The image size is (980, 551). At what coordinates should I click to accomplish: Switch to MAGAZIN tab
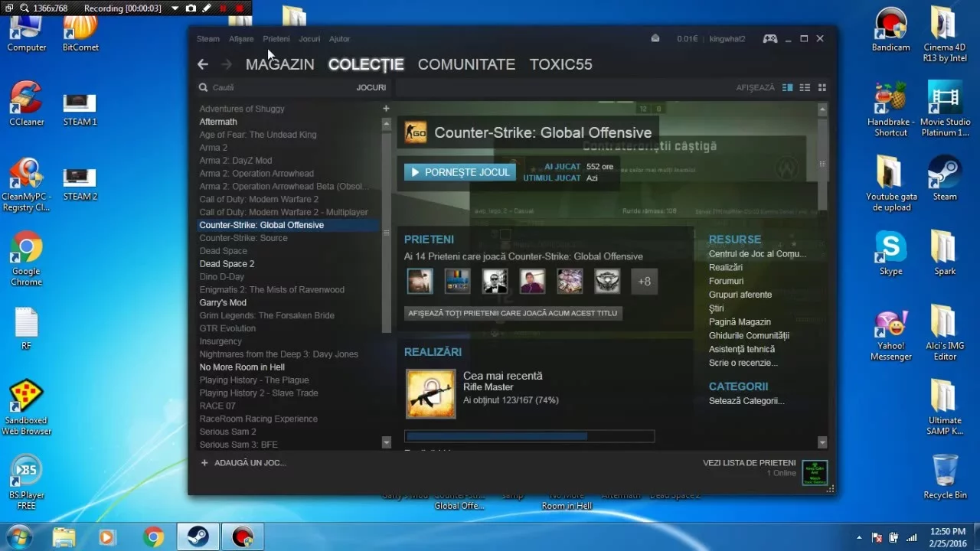tap(279, 64)
